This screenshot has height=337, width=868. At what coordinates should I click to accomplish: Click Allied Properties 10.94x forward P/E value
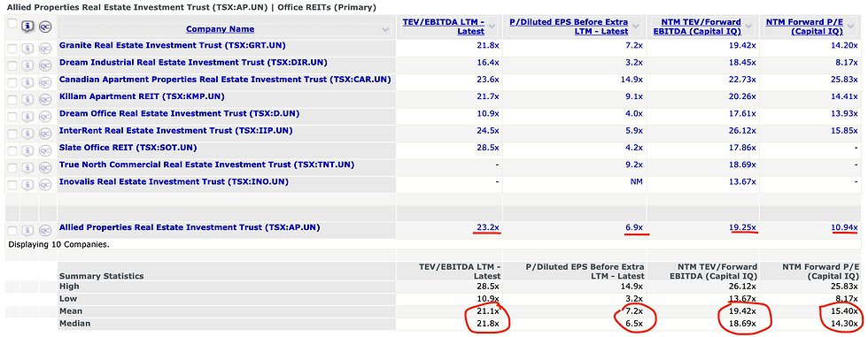[845, 227]
